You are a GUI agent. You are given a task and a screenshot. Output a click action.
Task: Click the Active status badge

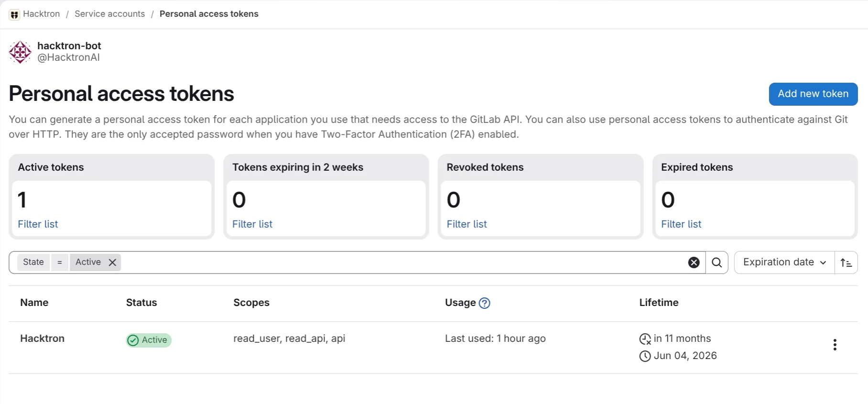click(149, 340)
